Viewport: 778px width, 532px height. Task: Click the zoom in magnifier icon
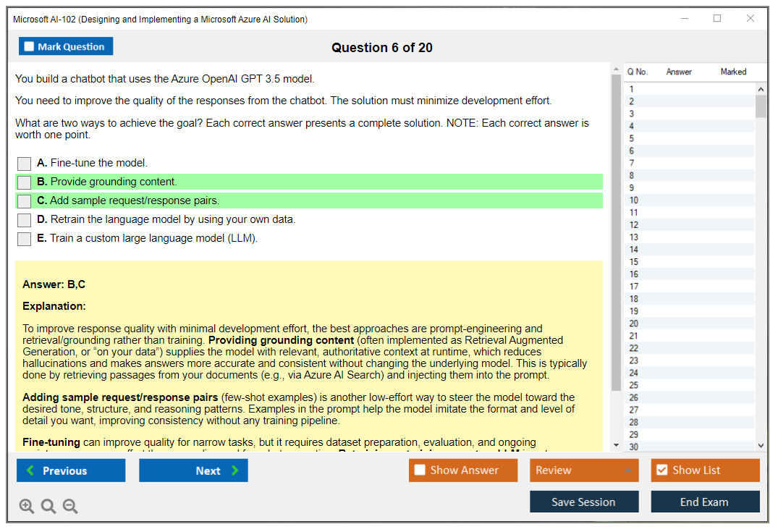27,507
